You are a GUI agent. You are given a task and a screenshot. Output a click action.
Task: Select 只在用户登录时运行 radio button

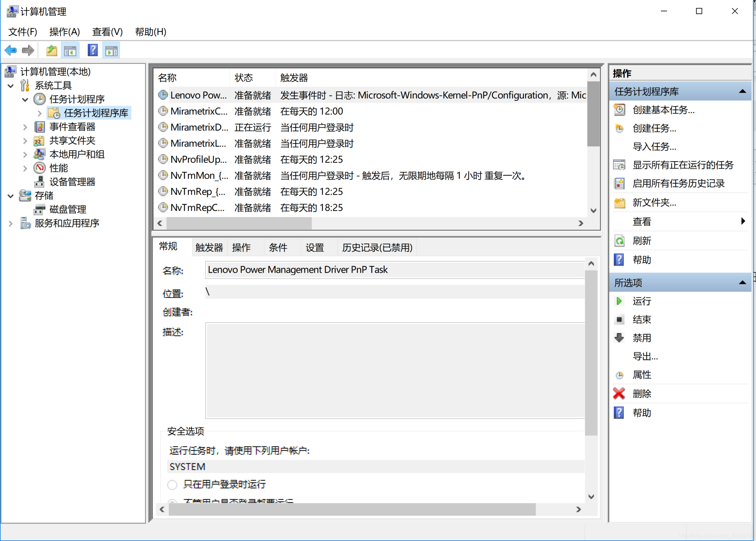click(x=172, y=485)
